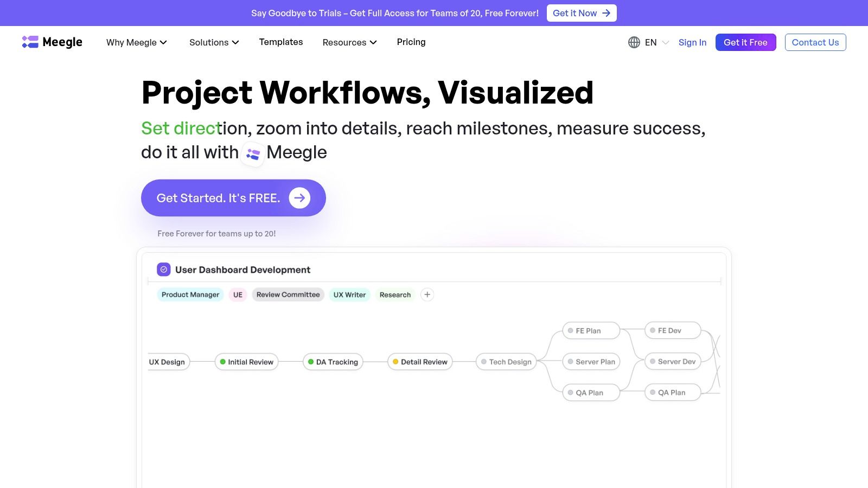The width and height of the screenshot is (868, 488).
Task: Select the UX Writer role tag
Action: [x=349, y=294]
